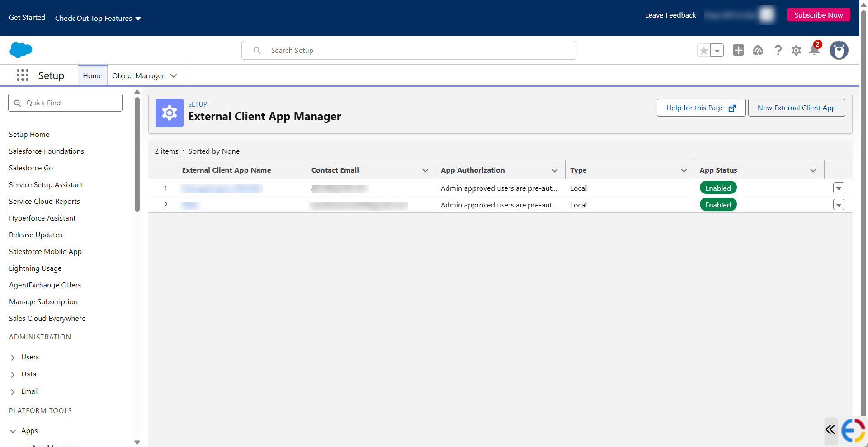Open Setup Home in sidebar
The image size is (868, 447).
(29, 134)
